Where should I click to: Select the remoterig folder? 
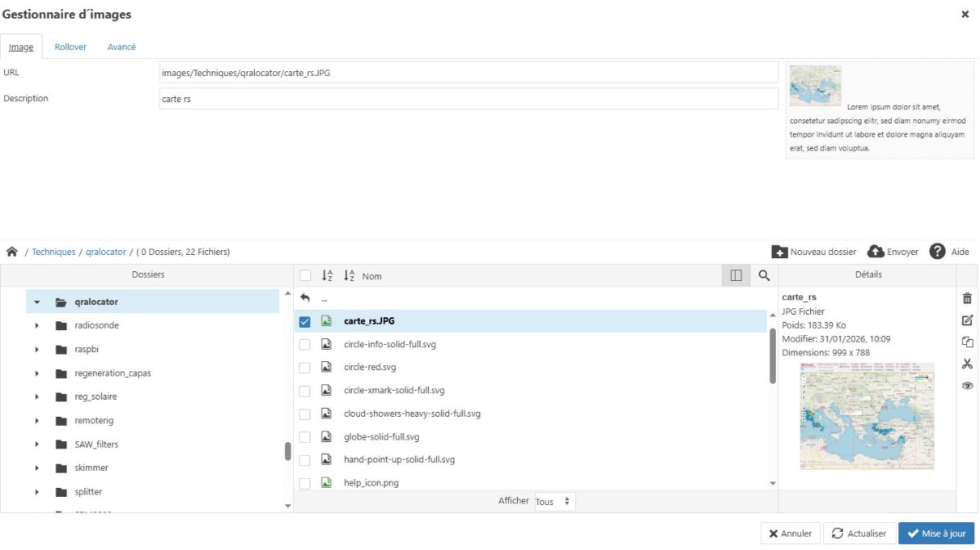click(94, 421)
